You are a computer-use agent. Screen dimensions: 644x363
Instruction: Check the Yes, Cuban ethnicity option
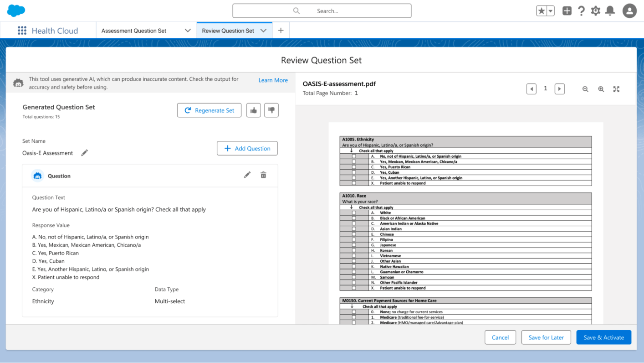tap(353, 172)
